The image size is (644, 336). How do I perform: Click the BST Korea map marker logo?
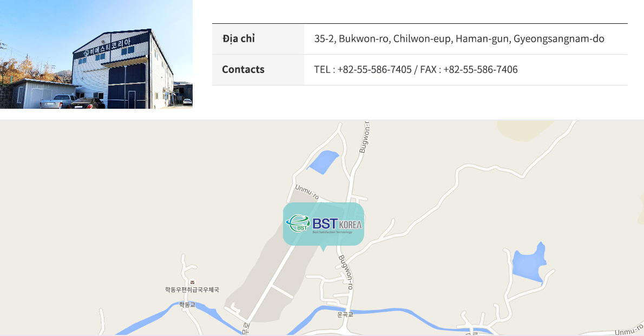[x=324, y=225]
